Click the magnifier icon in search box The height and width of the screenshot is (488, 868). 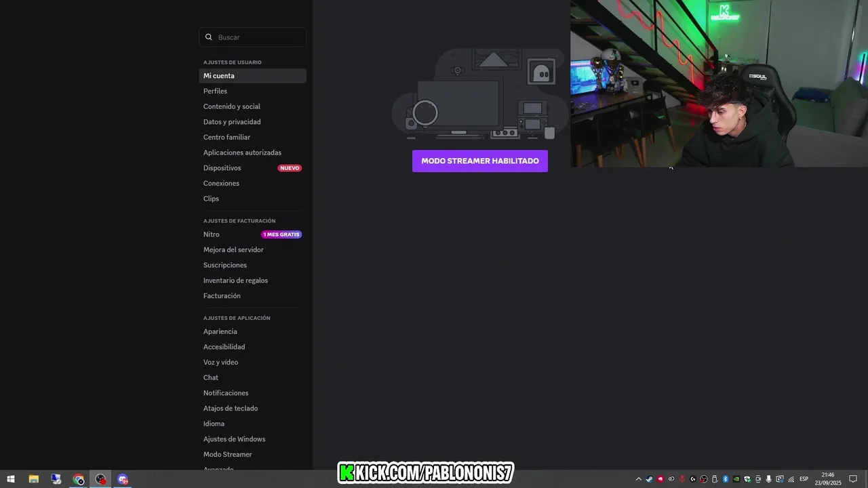[x=209, y=37]
